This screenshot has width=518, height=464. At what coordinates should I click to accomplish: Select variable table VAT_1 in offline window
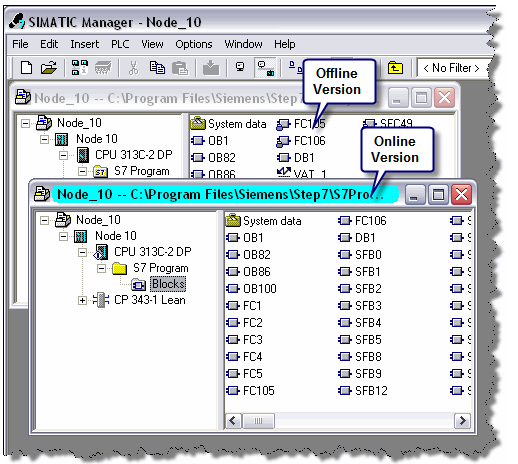pyautogui.click(x=302, y=173)
